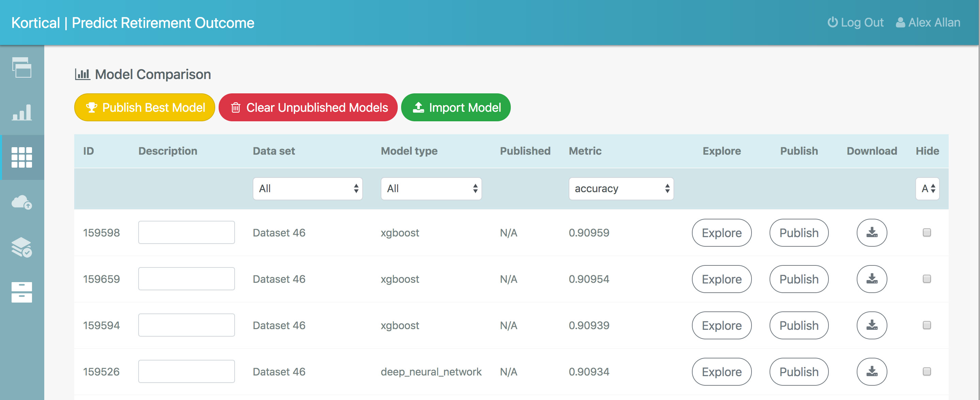980x400 pixels.
Task: Download model 159598
Action: pyautogui.click(x=872, y=233)
